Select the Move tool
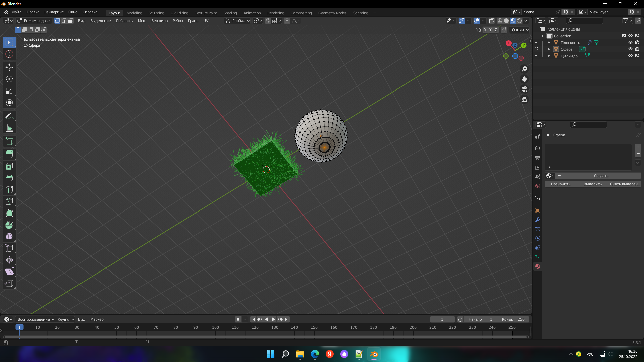The image size is (644, 362). [x=9, y=67]
